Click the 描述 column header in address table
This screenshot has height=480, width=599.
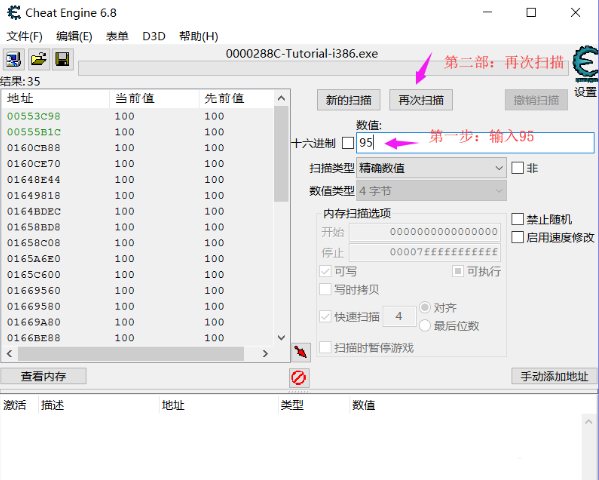tap(99, 405)
